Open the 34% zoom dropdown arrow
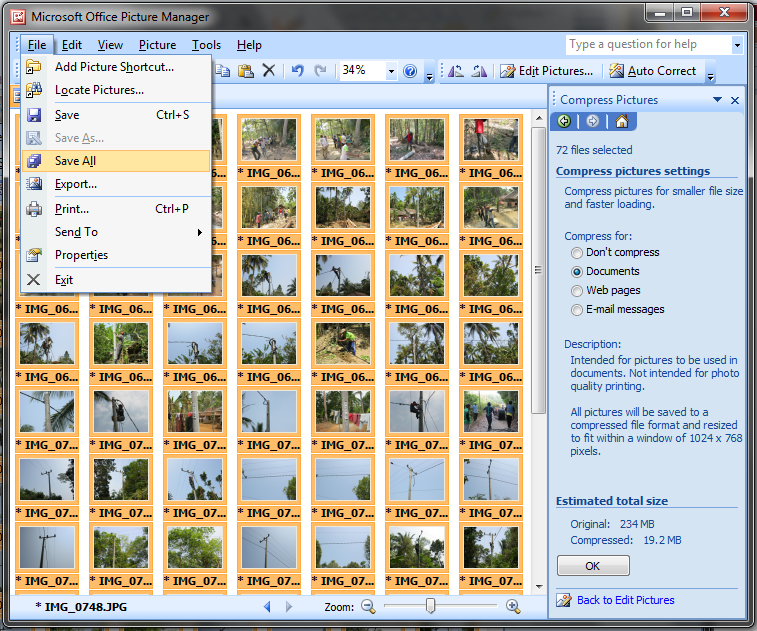This screenshot has height=631, width=757. pos(391,71)
